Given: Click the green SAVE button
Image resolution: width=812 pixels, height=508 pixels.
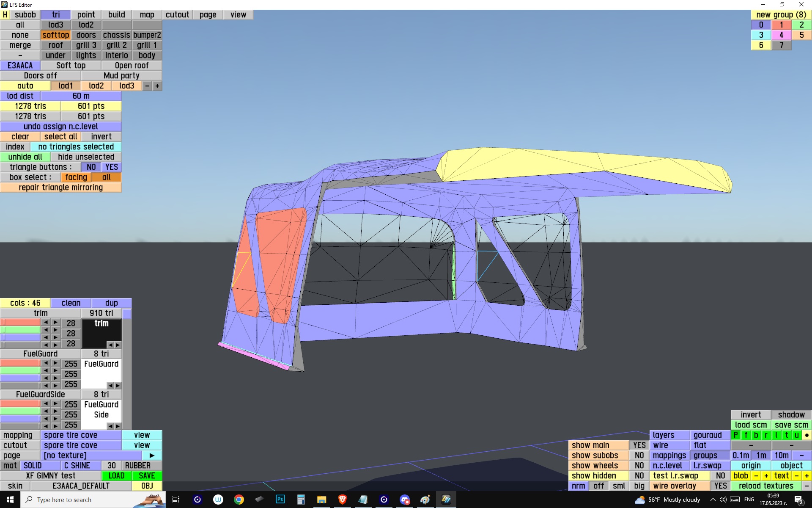Looking at the screenshot, I should click(147, 476).
